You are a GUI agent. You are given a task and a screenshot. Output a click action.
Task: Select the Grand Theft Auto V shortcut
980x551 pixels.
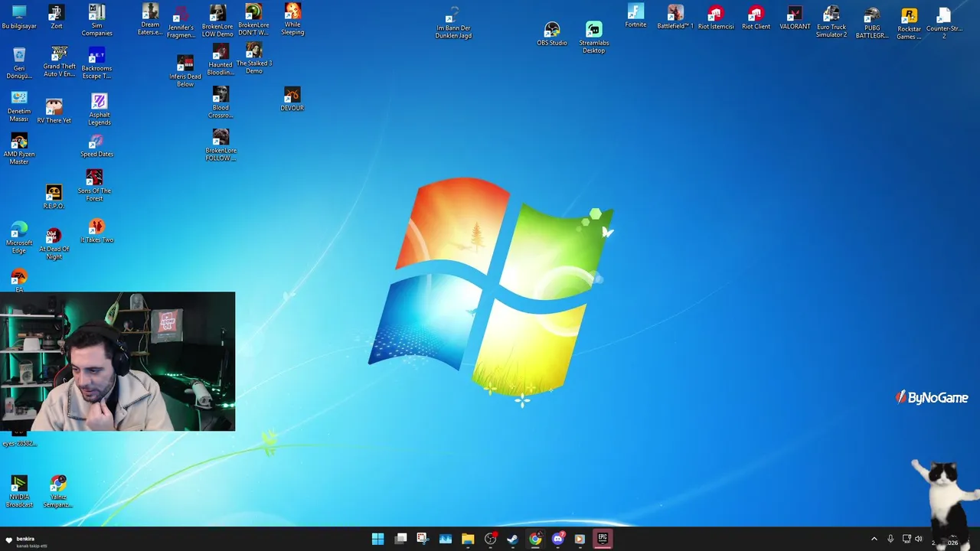59,62
